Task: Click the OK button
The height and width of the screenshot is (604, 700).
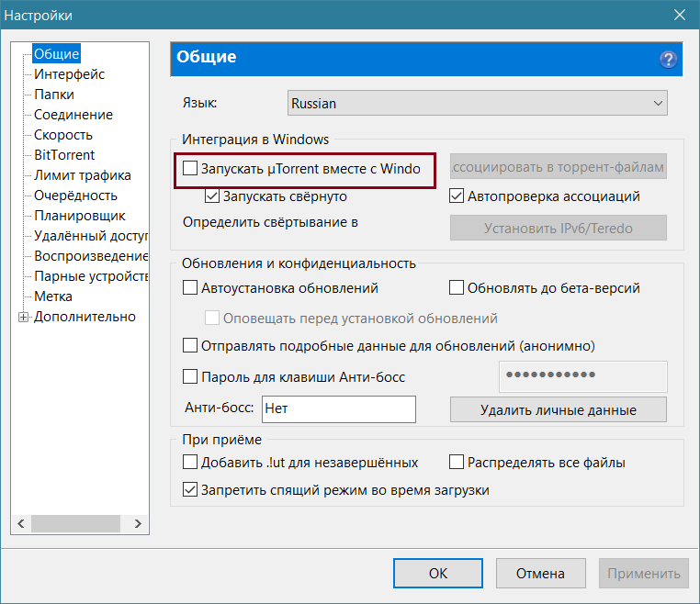Action: tap(438, 573)
